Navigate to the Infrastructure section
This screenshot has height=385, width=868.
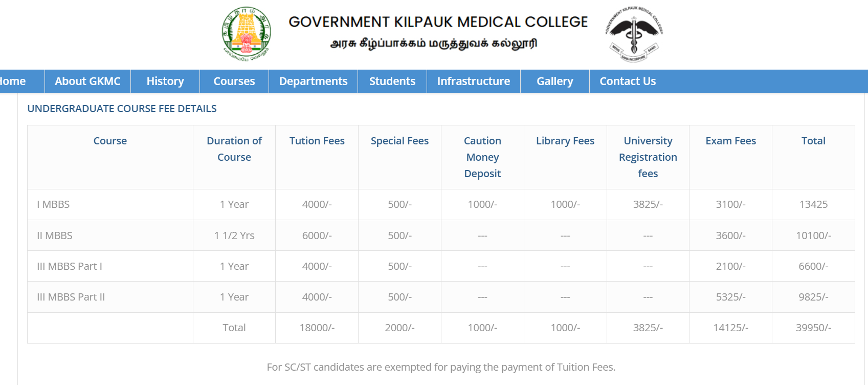pyautogui.click(x=473, y=81)
